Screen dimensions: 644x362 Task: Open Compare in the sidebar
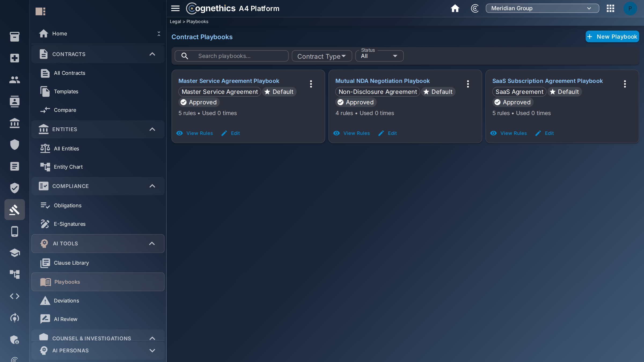[98, 110]
